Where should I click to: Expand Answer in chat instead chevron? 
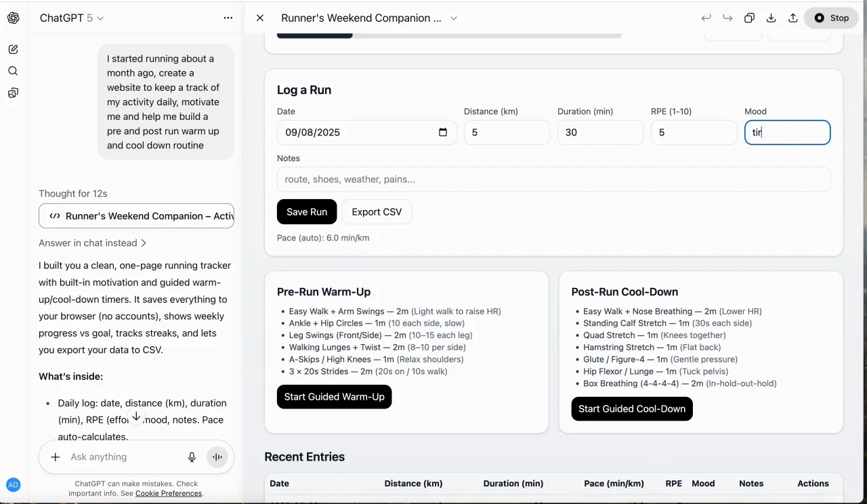point(144,243)
